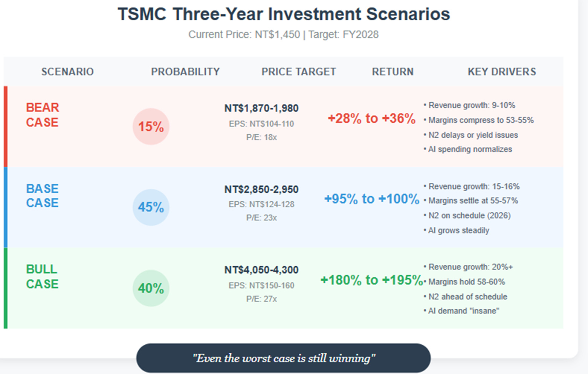Click the BEAR CASE label
This screenshot has height=374, width=588.
(42, 115)
